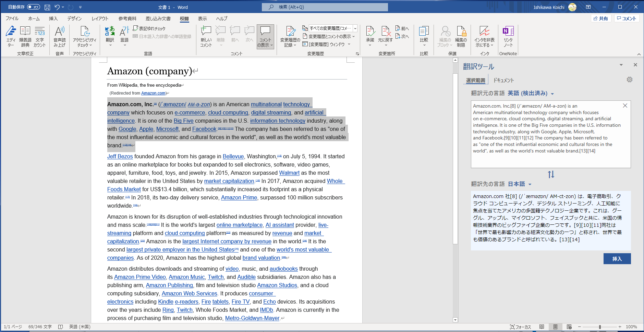Click the Save icon in the title bar
644x332 pixels.
(x=47, y=7)
